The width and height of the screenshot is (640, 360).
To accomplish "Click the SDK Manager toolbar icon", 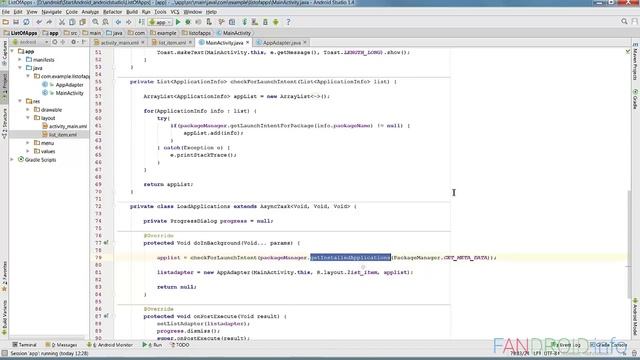I will 265,22.
